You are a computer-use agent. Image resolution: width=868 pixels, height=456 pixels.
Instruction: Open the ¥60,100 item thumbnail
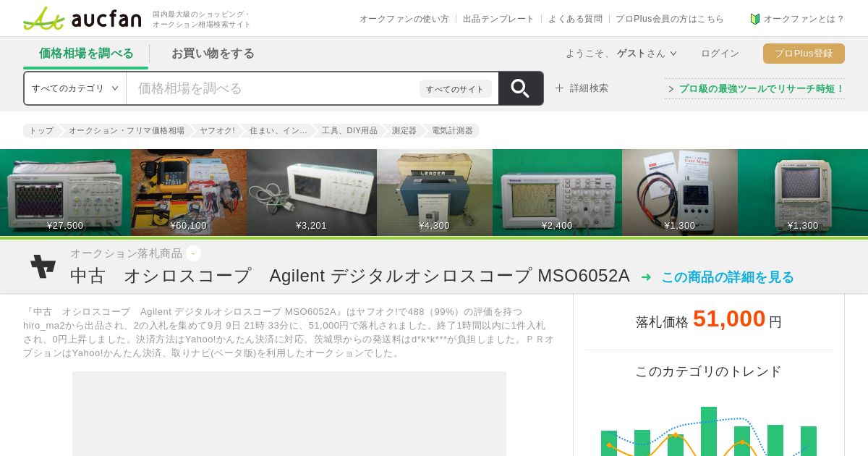coord(189,192)
